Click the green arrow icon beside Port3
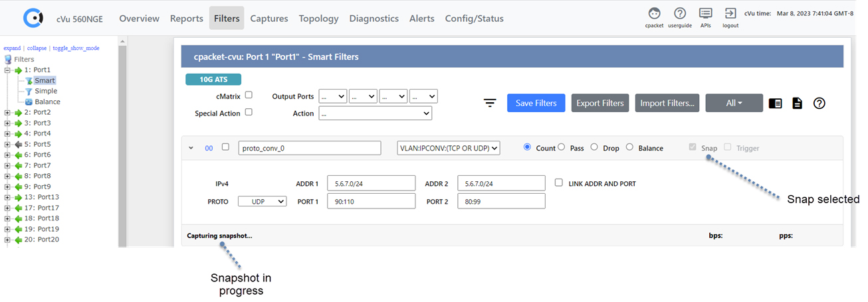The height and width of the screenshot is (302, 868). tap(19, 123)
